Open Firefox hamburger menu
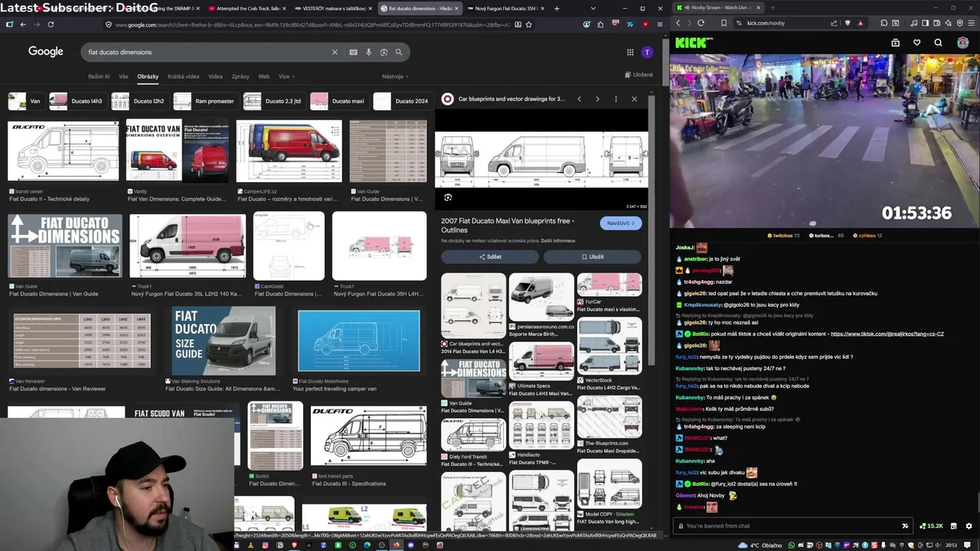 [658, 24]
